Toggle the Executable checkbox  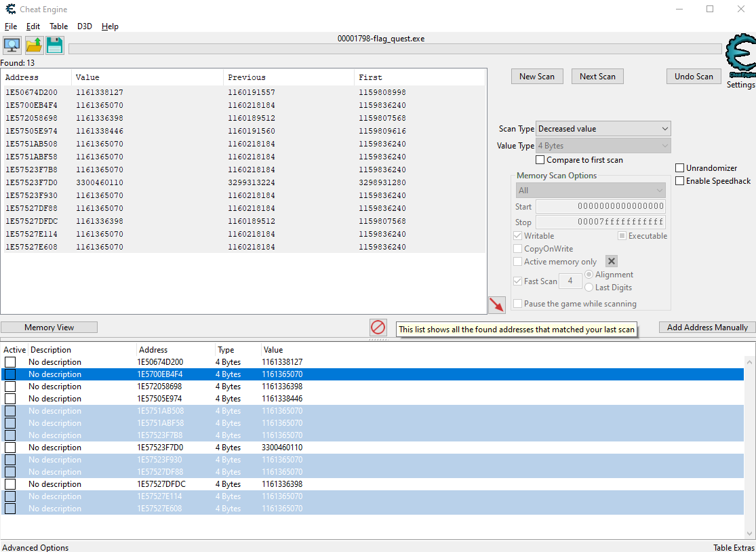click(622, 236)
